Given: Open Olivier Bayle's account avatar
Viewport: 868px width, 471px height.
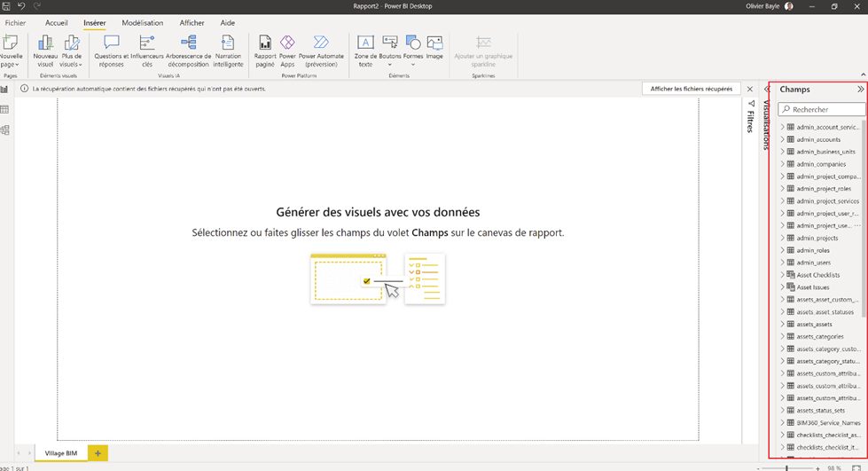Looking at the screenshot, I should pos(789,6).
